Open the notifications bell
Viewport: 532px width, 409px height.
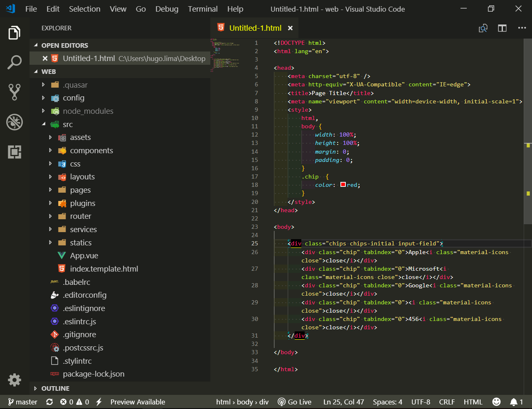(514, 402)
